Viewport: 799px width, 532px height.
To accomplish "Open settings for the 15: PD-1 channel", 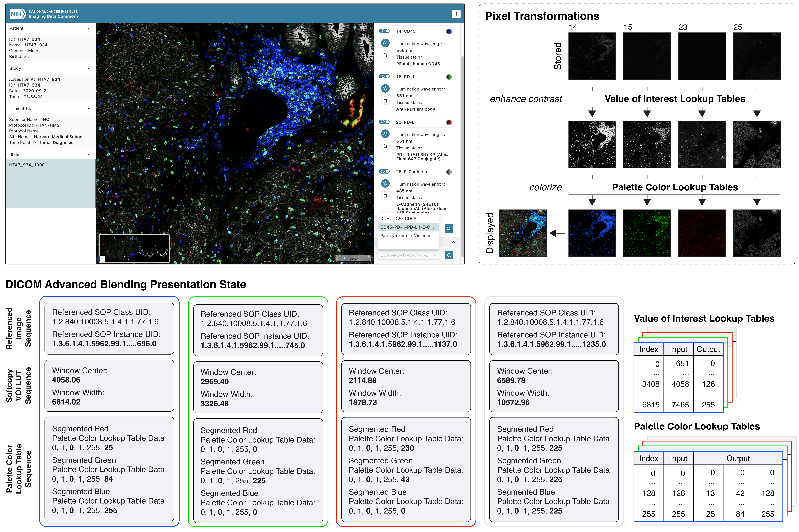I will [x=385, y=89].
